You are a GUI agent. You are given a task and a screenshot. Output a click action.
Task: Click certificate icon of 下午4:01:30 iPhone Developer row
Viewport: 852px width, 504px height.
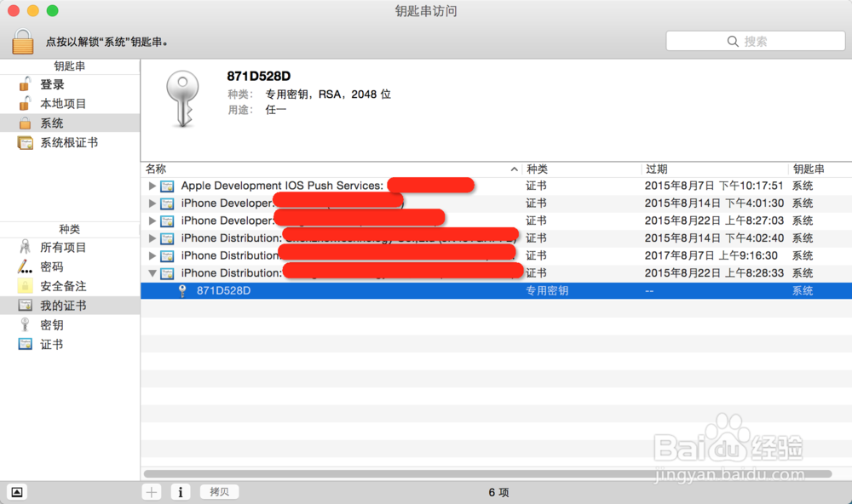(x=167, y=203)
